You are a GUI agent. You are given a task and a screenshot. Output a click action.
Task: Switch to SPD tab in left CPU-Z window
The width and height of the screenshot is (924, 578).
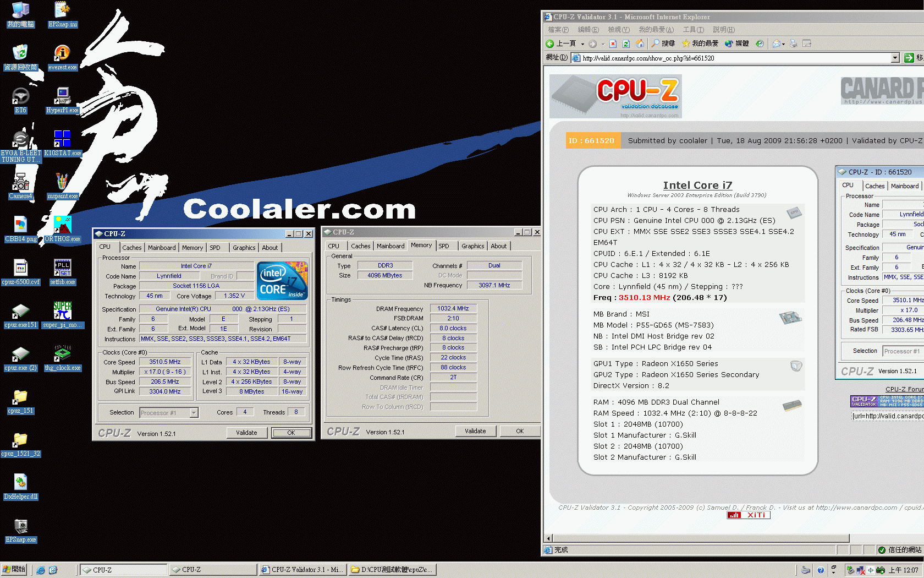pos(215,248)
